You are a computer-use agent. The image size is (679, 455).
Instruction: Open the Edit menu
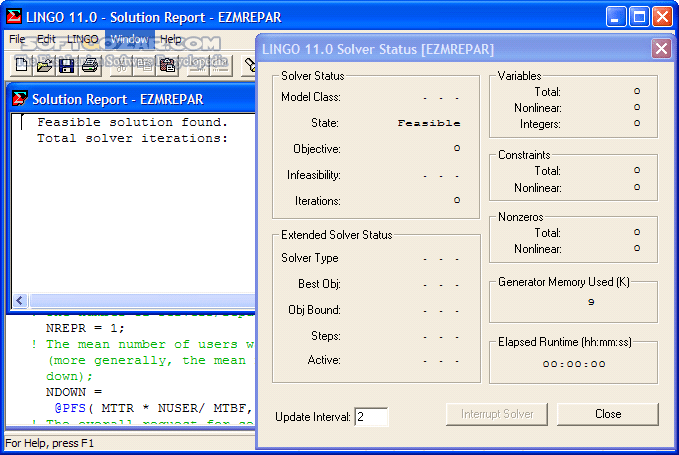click(x=46, y=39)
